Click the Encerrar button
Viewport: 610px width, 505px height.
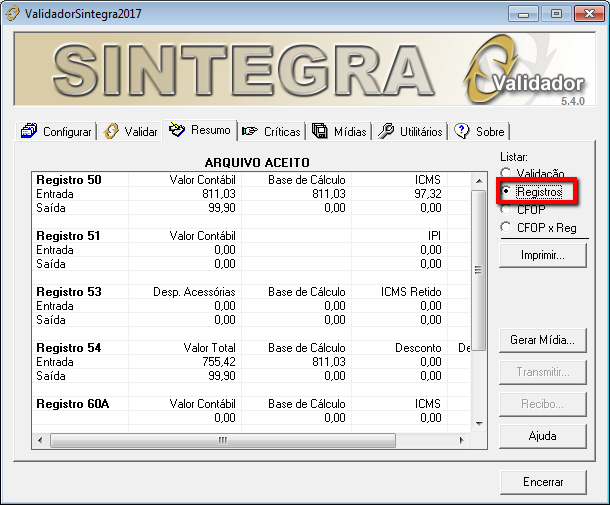[543, 482]
